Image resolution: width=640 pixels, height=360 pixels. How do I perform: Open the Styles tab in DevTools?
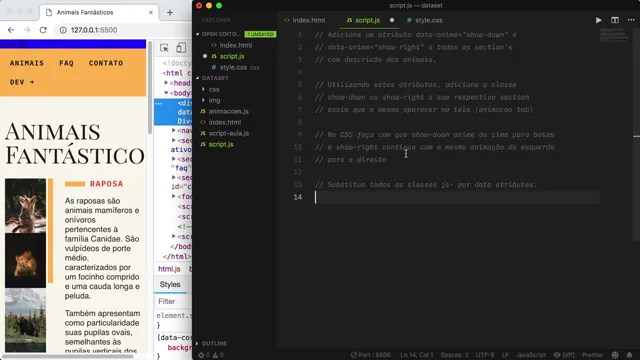pyautogui.click(x=170, y=284)
